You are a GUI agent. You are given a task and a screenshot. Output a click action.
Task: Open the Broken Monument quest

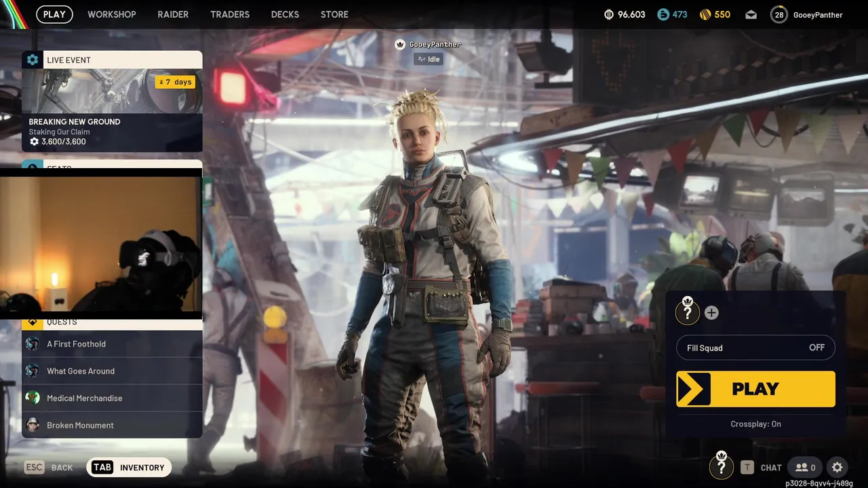(112, 425)
